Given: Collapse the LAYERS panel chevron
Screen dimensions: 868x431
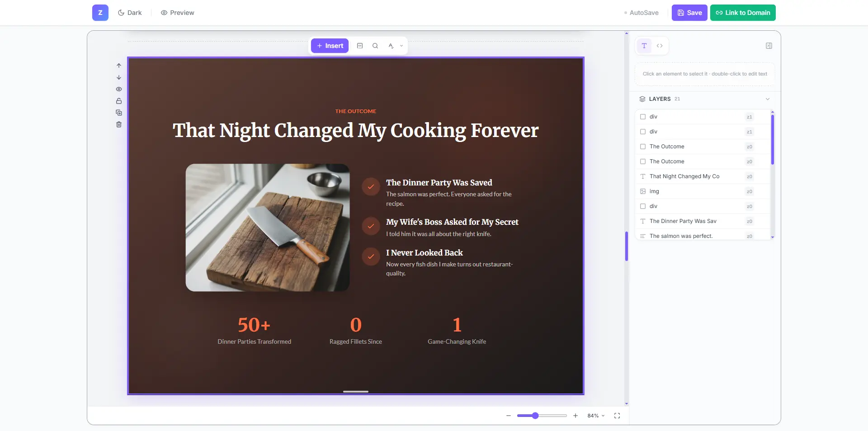Looking at the screenshot, I should click(x=767, y=99).
